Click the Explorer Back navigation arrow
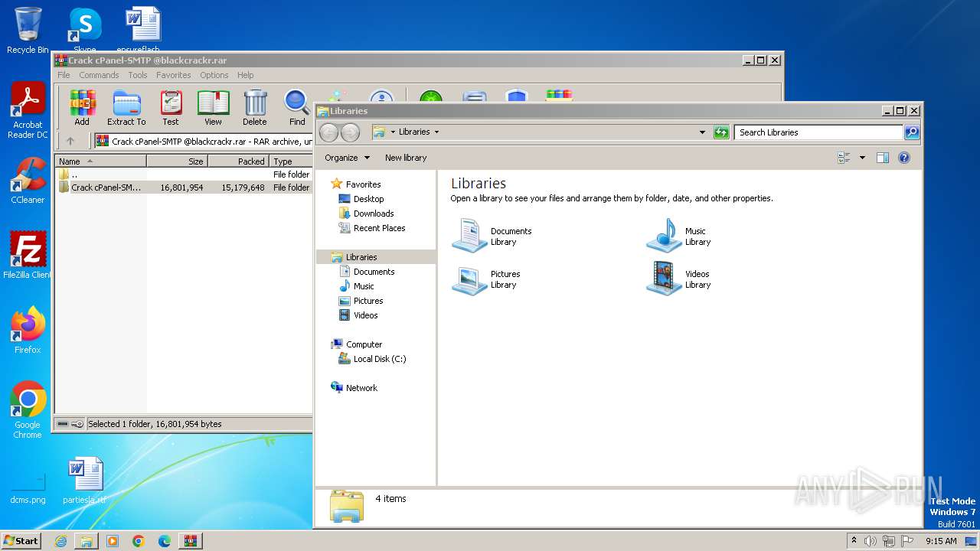 click(x=328, y=132)
